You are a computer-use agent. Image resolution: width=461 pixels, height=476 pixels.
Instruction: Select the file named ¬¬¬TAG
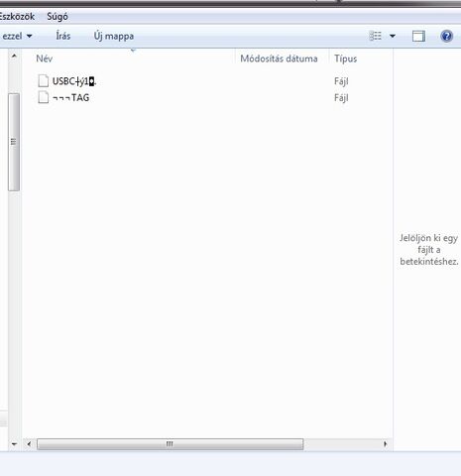pyautogui.click(x=71, y=97)
